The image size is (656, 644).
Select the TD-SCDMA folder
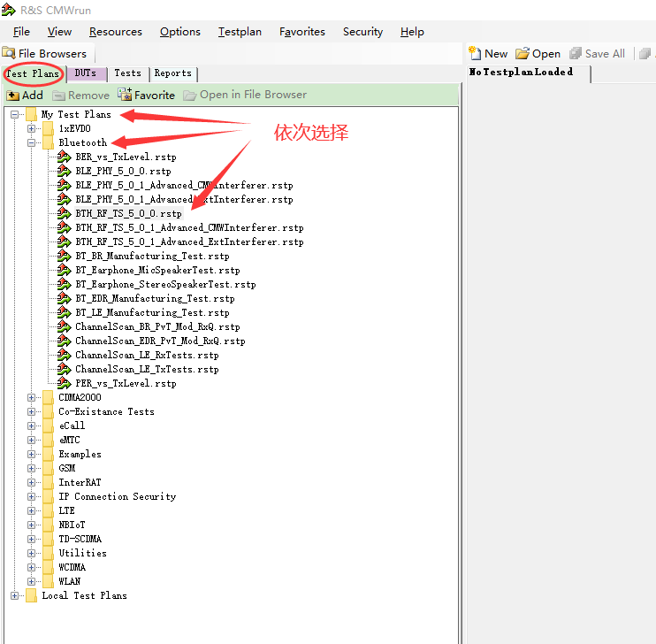coord(80,539)
